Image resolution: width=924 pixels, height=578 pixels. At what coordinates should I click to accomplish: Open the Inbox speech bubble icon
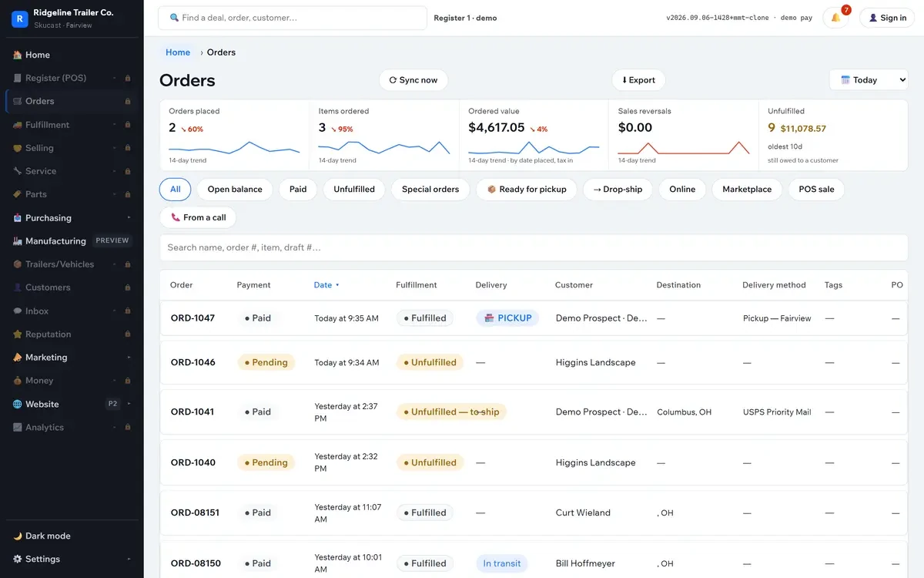(17, 311)
